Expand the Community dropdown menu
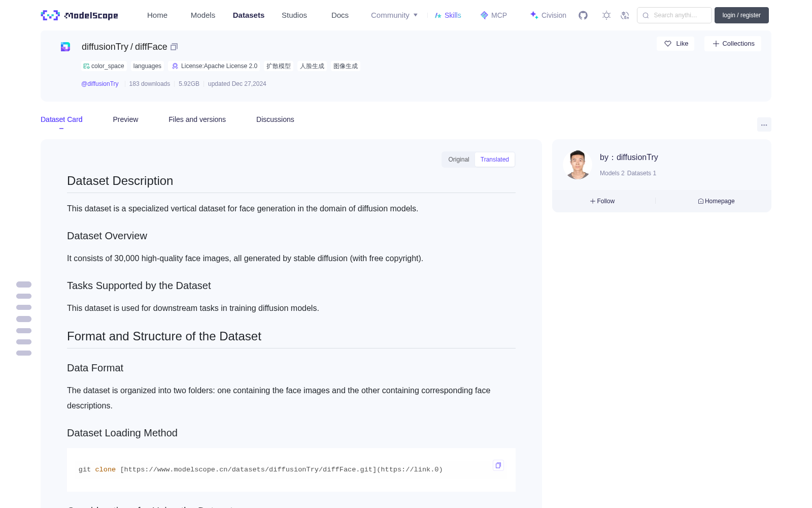The width and height of the screenshot is (812, 508). pos(394,15)
